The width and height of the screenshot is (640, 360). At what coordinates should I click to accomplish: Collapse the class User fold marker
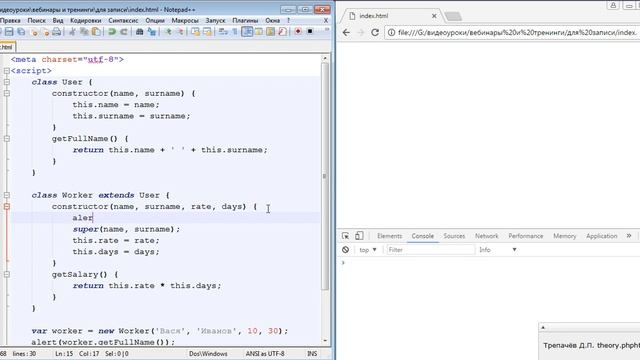7,82
